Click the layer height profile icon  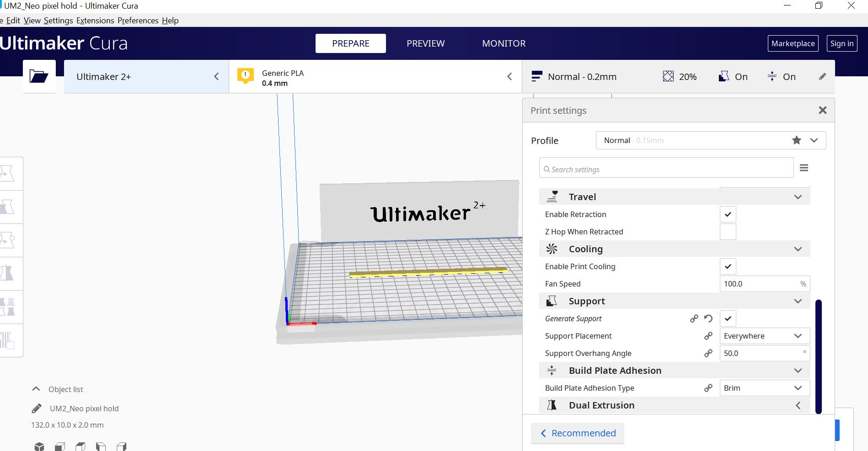point(537,76)
